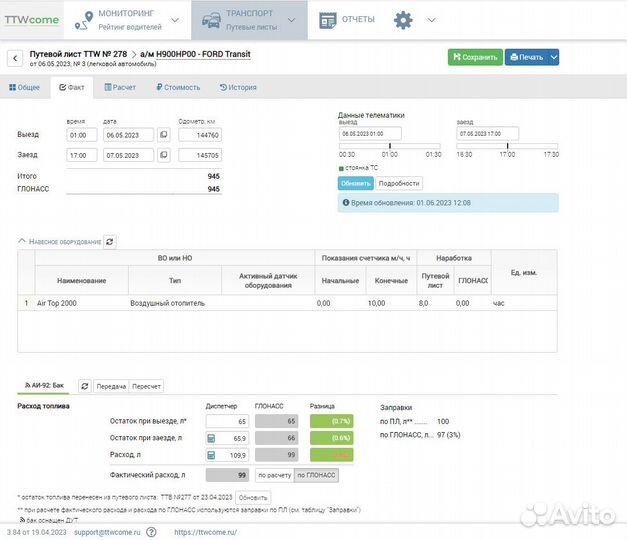Switch to the Факт tab
627x540 pixels.
(72, 87)
